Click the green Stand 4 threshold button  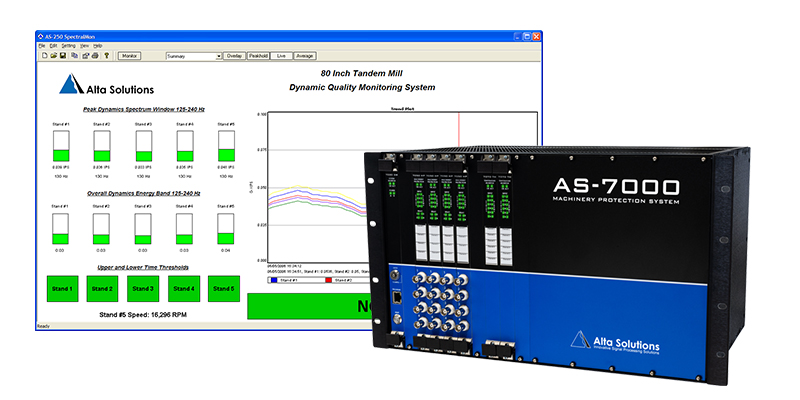pyautogui.click(x=184, y=289)
